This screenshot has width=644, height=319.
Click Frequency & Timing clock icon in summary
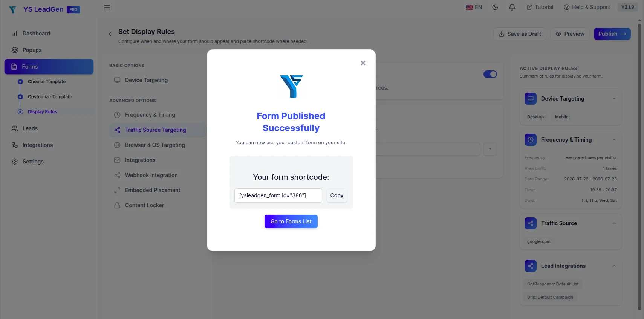(x=531, y=140)
